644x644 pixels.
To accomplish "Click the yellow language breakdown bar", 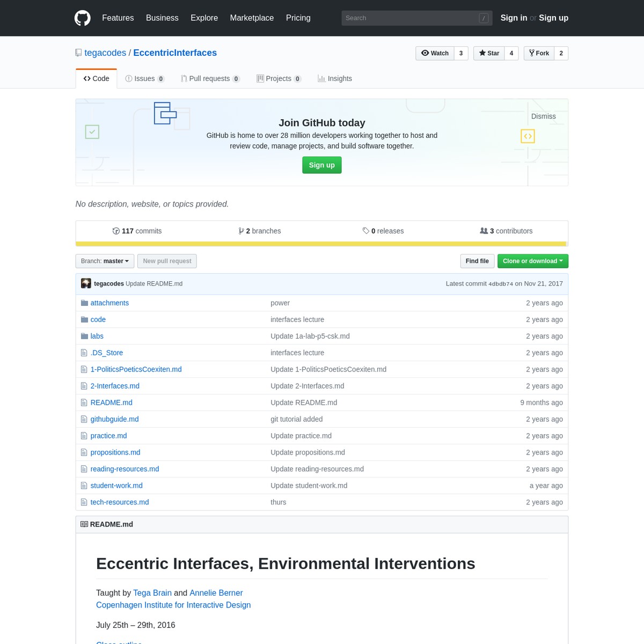I will point(321,244).
